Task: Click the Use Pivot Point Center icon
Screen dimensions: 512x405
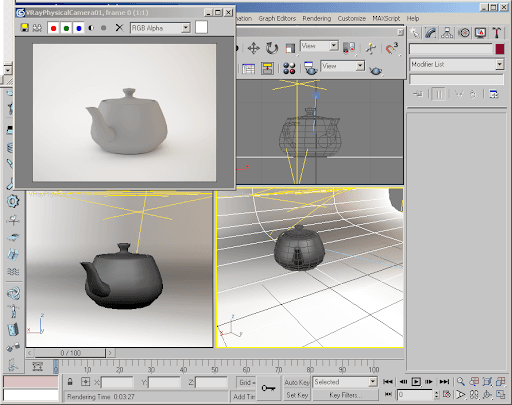Action: [x=349, y=48]
